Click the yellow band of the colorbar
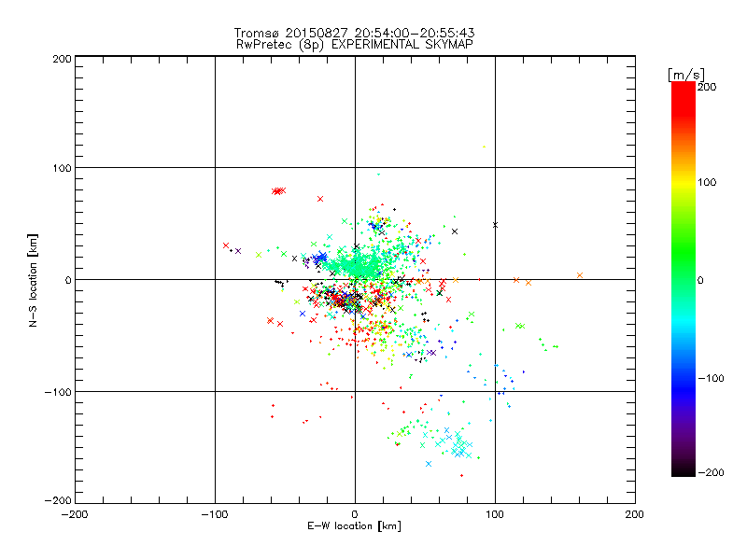The height and width of the screenshot is (560, 747). (684, 183)
